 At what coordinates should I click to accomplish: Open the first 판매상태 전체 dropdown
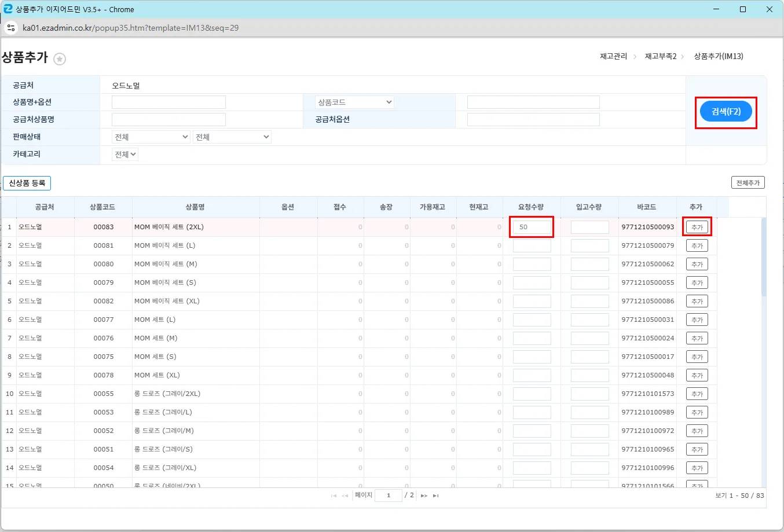(151, 137)
